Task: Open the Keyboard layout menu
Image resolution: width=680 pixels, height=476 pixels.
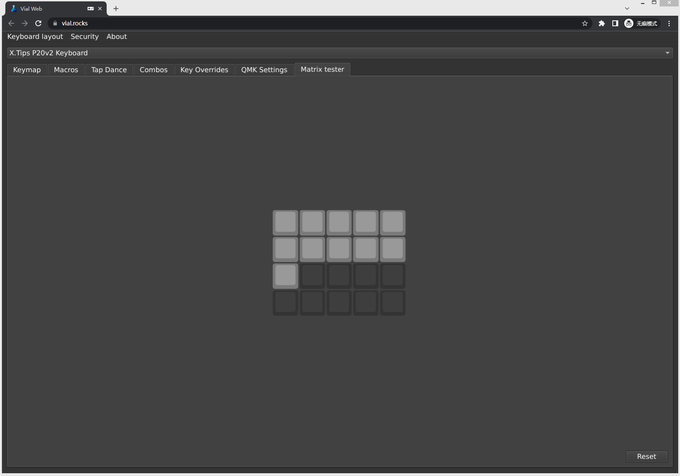Action: (x=35, y=37)
